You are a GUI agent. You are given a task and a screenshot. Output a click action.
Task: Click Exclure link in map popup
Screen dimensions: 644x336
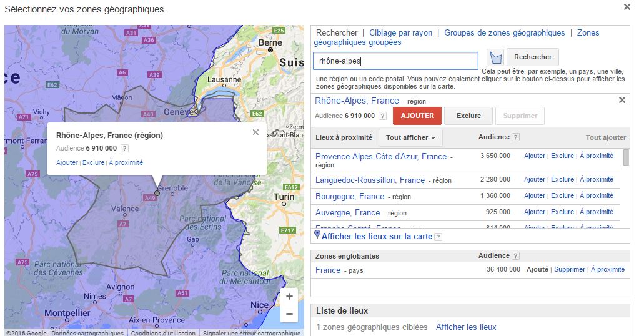pos(93,162)
